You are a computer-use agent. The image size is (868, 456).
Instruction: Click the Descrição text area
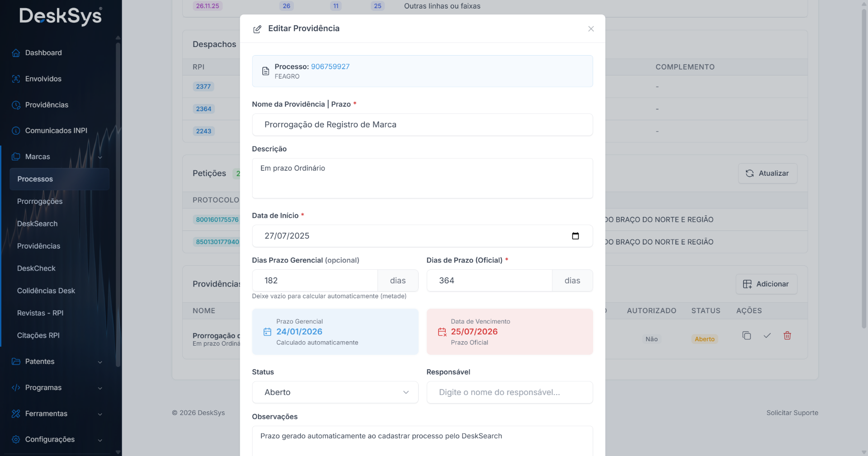pos(422,178)
